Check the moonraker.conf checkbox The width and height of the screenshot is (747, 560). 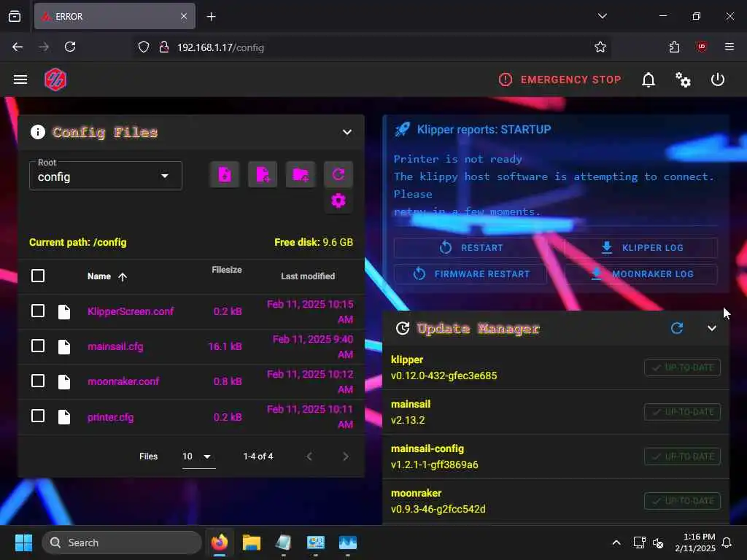[x=38, y=381]
